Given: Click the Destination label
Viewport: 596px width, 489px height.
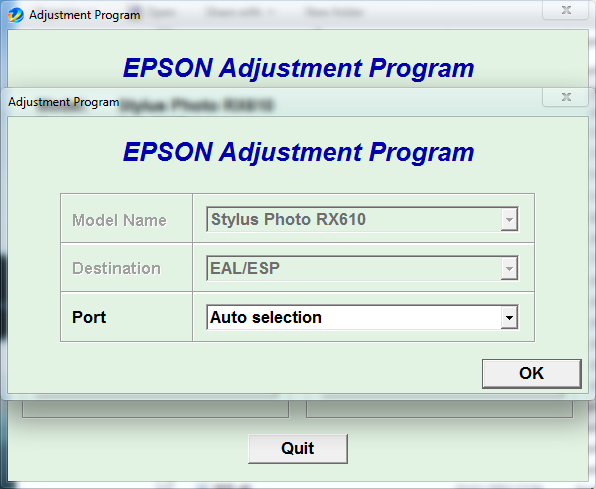Looking at the screenshot, I should click(x=116, y=268).
